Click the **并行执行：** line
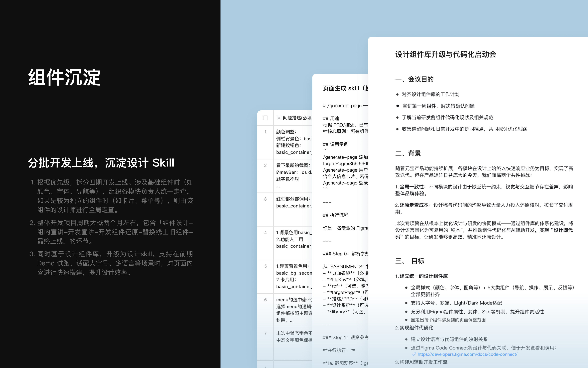588x368 pixels. [339, 350]
